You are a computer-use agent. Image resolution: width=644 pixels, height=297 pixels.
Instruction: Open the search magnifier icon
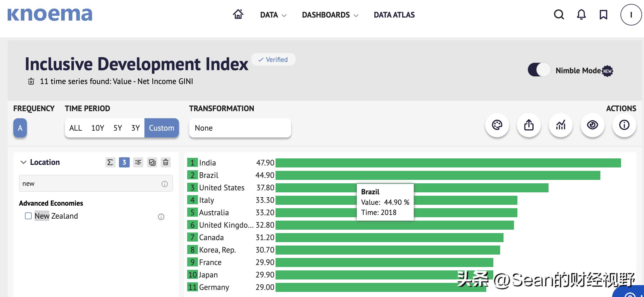point(559,14)
